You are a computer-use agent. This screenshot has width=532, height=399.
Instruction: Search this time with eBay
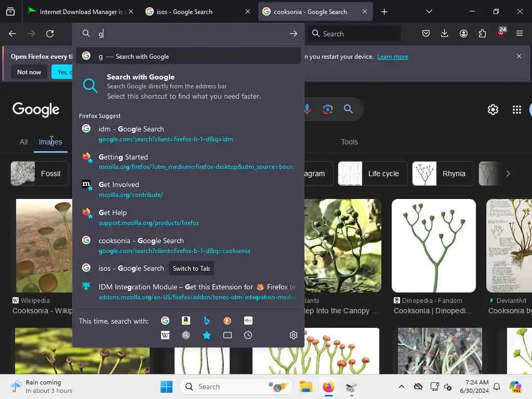(248, 321)
